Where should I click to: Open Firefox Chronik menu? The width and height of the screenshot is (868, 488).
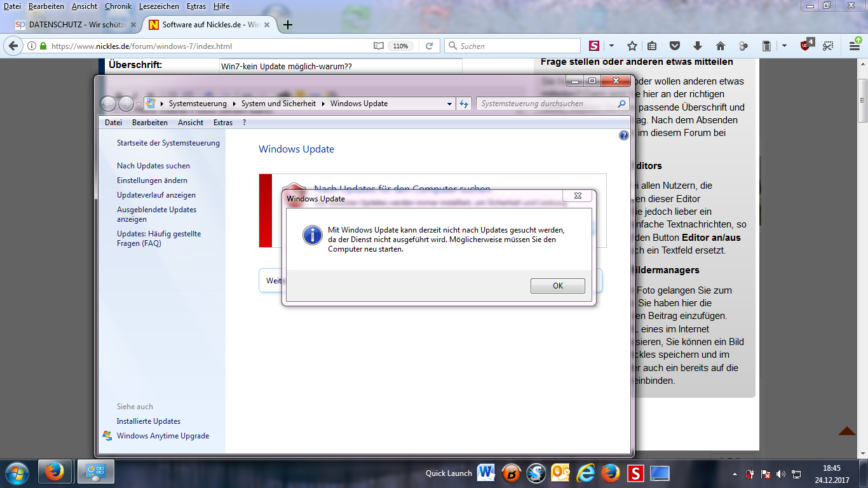pos(118,6)
